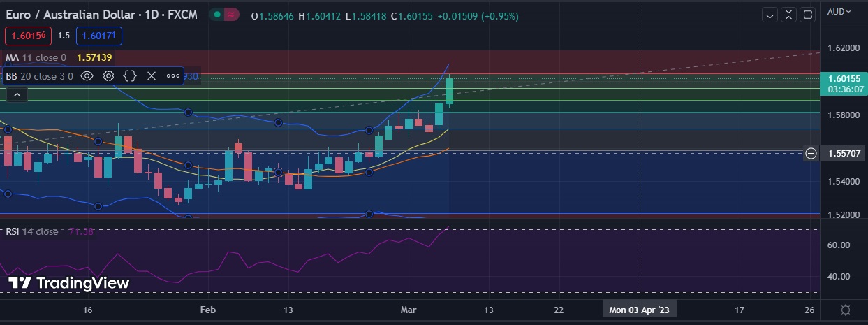Open settings for the BB indicator
Image resolution: width=868 pixels, height=325 pixels.
[x=108, y=76]
